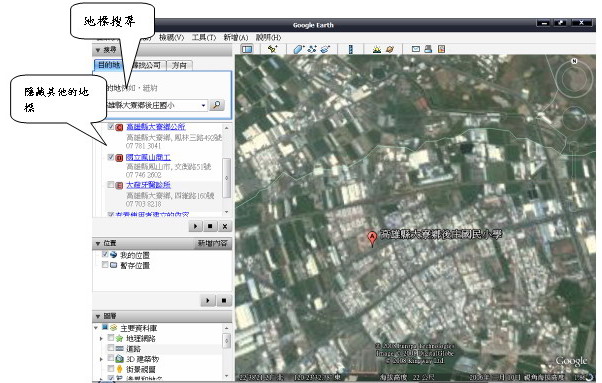Enable the 3D 建築物 layer checkbox

(x=111, y=358)
